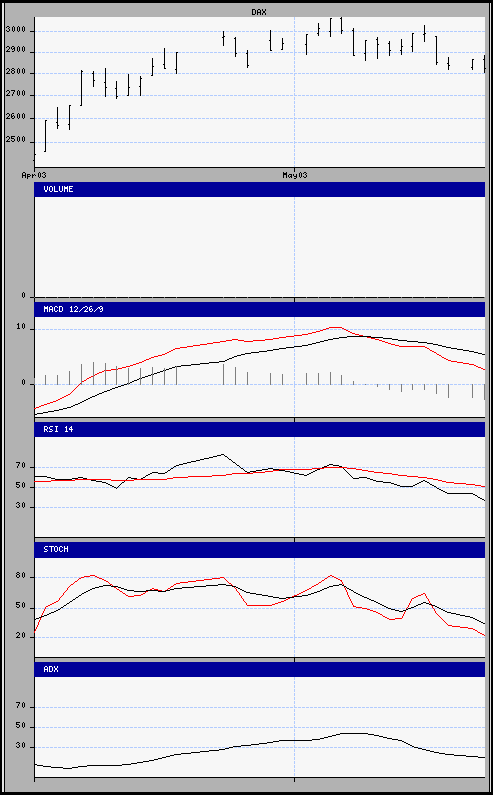The image size is (493, 795).
Task: Select the STOCH panel header
Action: point(260,550)
